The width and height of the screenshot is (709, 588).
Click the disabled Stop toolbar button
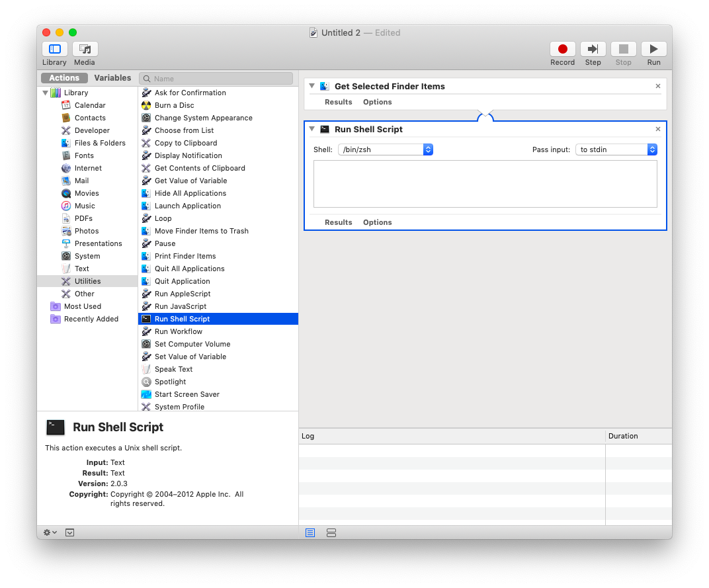[x=623, y=49]
